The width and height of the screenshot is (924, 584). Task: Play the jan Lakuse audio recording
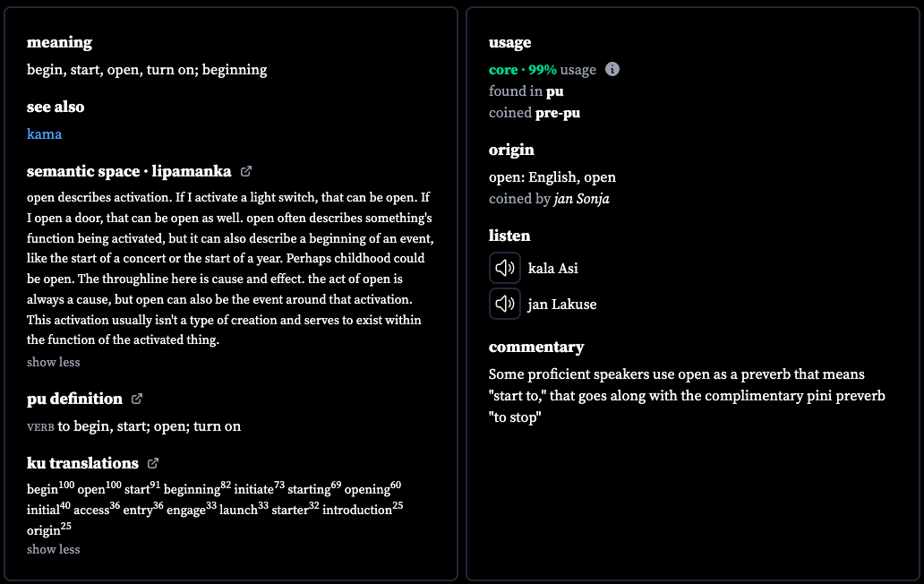point(504,304)
